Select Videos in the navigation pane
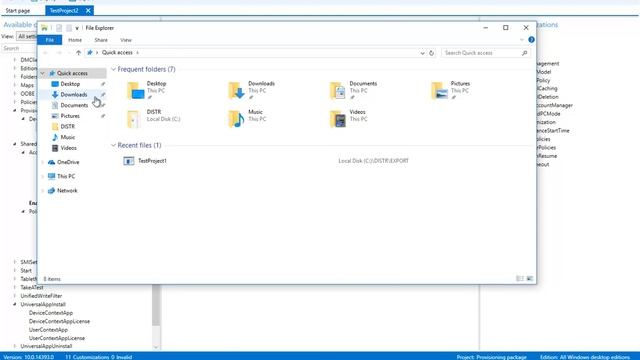Screen dimensions: 640x360 [x=68, y=148]
